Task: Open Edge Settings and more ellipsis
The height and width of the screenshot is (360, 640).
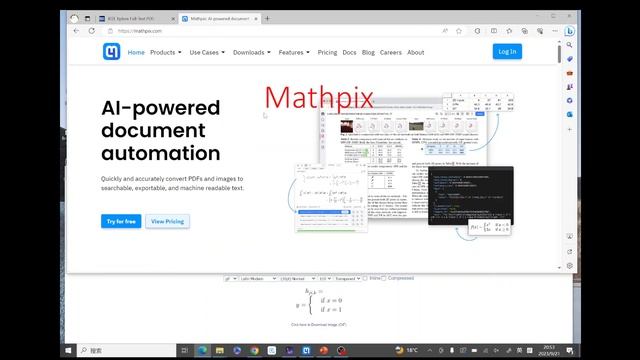Action: coord(555,31)
